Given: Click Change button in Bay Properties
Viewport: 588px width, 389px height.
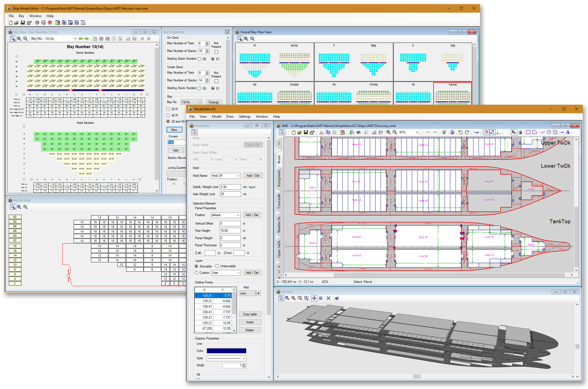Looking at the screenshot, I should [213, 102].
